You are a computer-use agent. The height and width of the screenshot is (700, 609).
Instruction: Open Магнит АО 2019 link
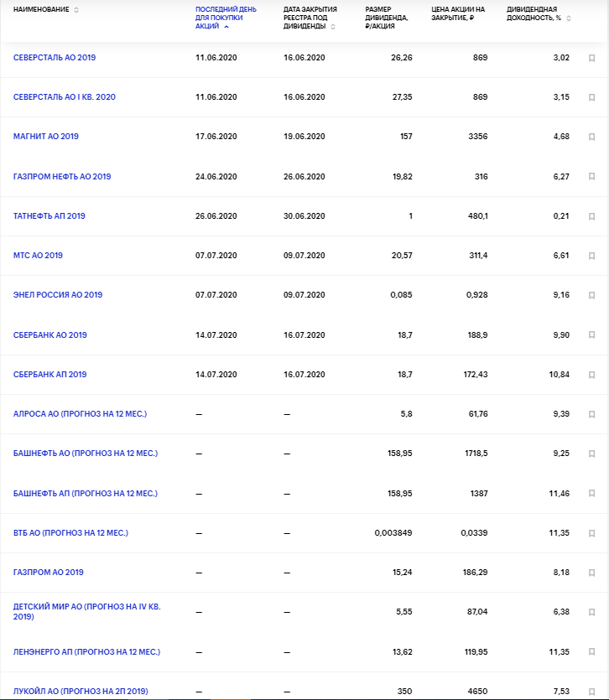pyautogui.click(x=46, y=136)
